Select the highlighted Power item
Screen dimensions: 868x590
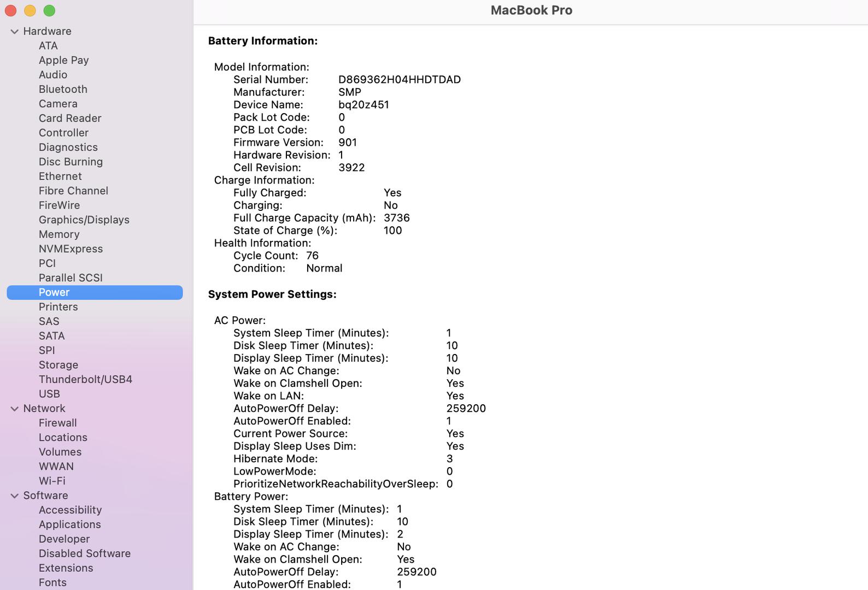click(95, 292)
